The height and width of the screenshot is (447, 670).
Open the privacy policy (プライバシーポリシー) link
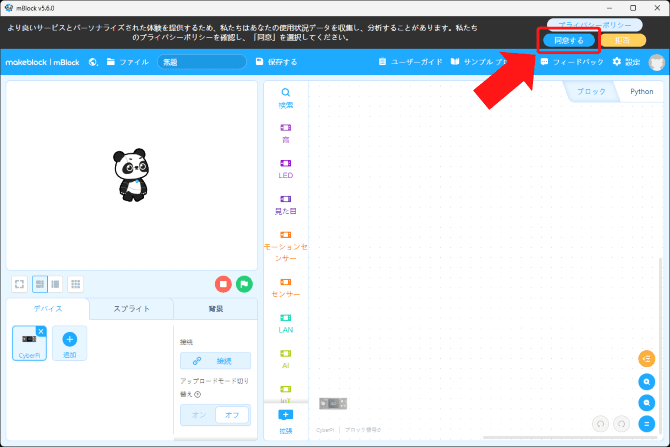click(x=594, y=25)
